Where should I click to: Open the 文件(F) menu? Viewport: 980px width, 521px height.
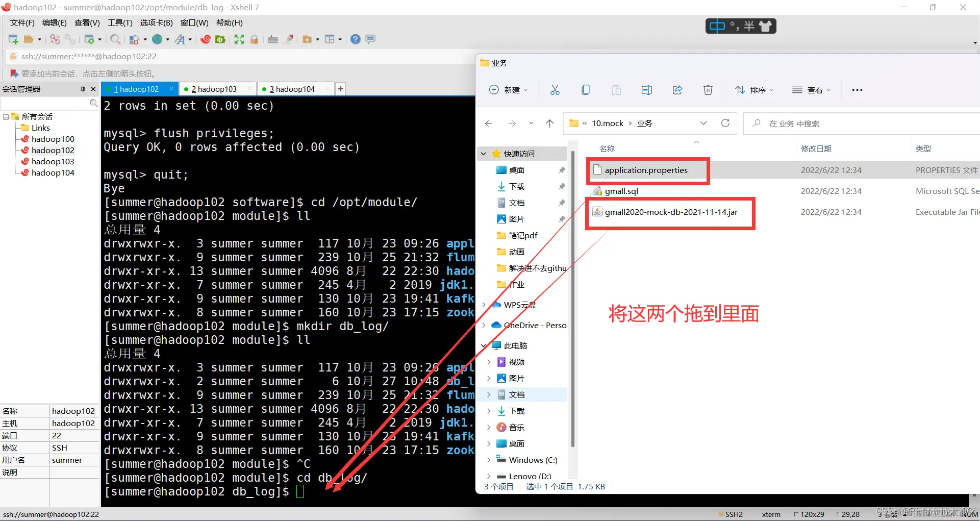click(x=22, y=22)
